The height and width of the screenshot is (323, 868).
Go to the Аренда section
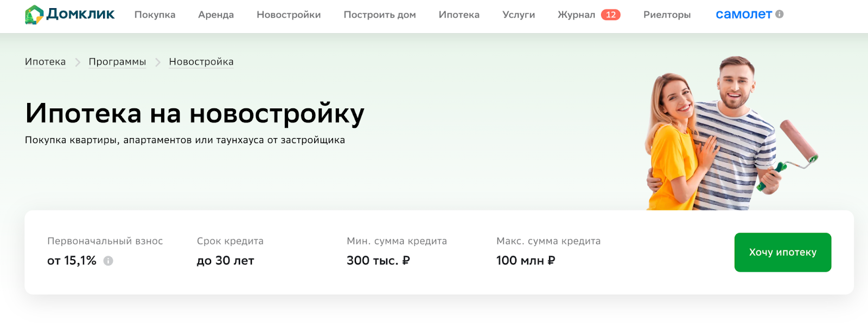point(216,15)
